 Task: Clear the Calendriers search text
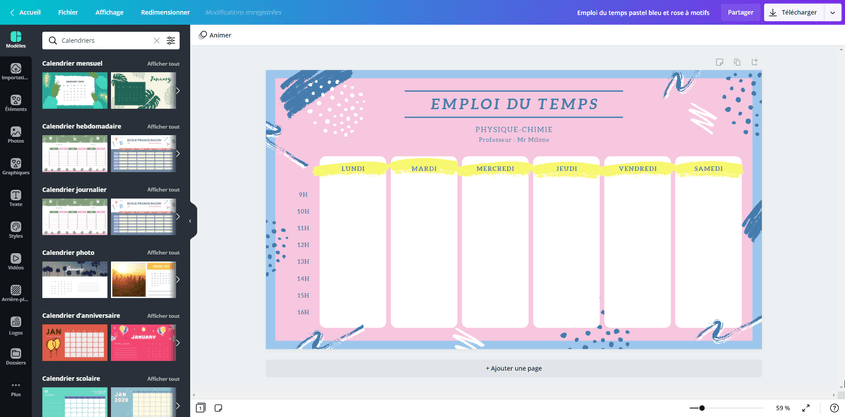click(x=156, y=41)
